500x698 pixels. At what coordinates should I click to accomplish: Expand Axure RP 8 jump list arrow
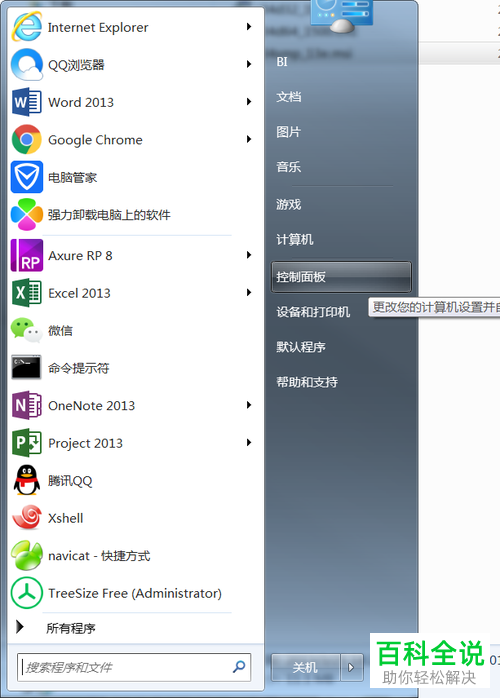tap(249, 255)
